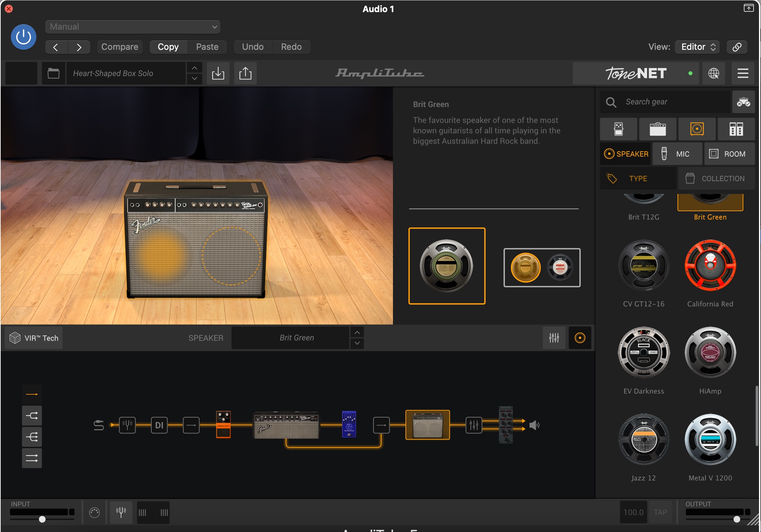The width and height of the screenshot is (761, 532).
Task: Open the View Editor dropdown
Action: (697, 47)
